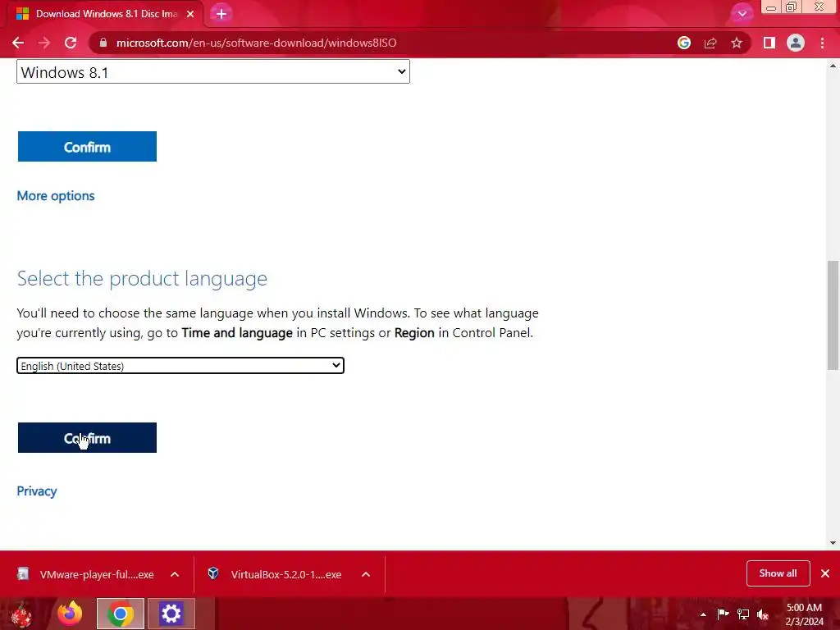Close the downloads bar
The height and width of the screenshot is (630, 840).
(x=825, y=573)
